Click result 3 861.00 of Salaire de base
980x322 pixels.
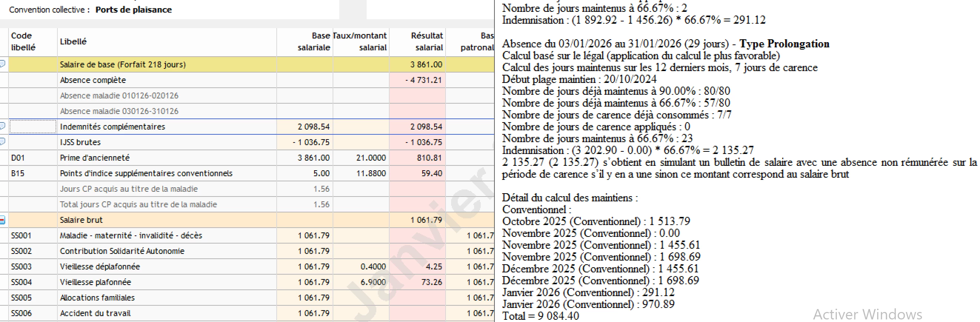(426, 65)
